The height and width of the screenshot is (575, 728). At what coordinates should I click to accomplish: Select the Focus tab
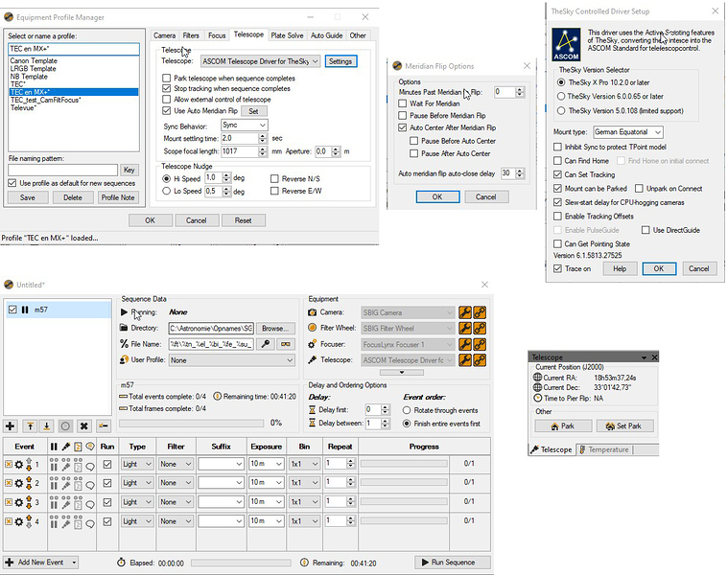(x=217, y=35)
